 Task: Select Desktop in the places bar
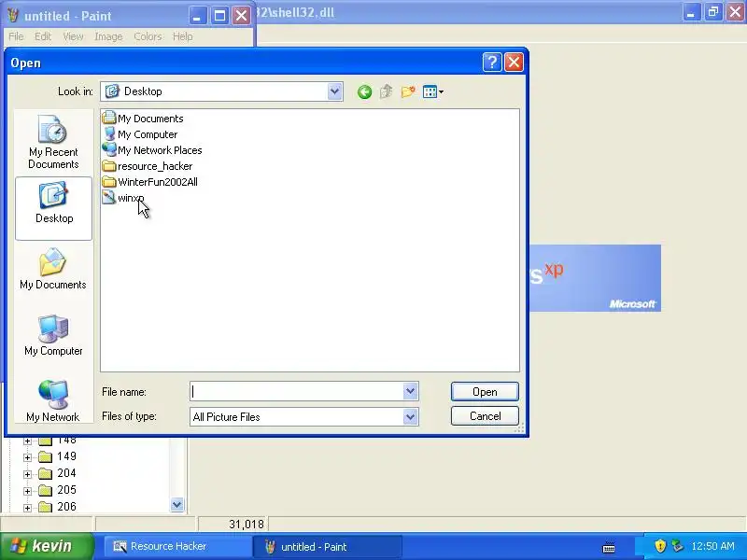click(x=54, y=208)
